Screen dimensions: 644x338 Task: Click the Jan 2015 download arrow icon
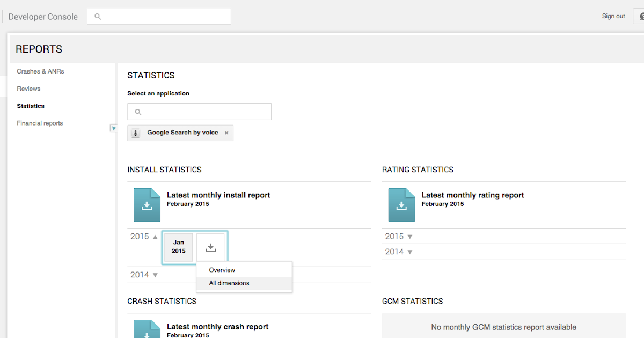coord(211,247)
